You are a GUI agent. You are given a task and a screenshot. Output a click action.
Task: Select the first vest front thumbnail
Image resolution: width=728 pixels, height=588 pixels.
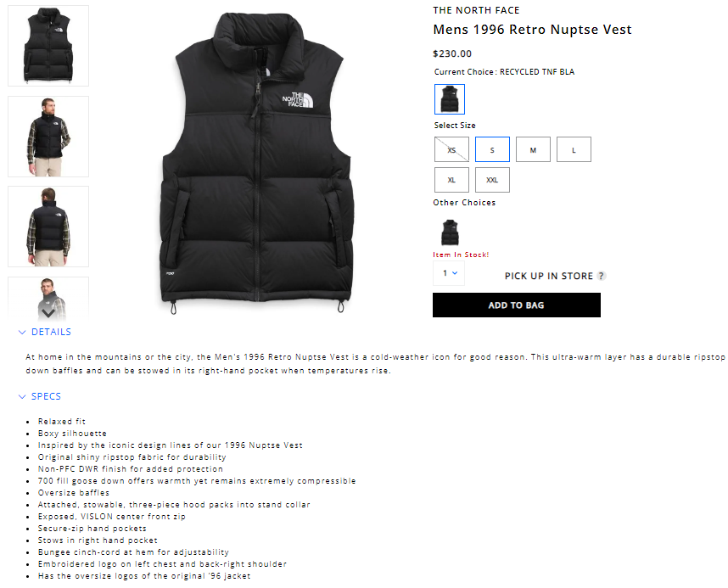48,46
